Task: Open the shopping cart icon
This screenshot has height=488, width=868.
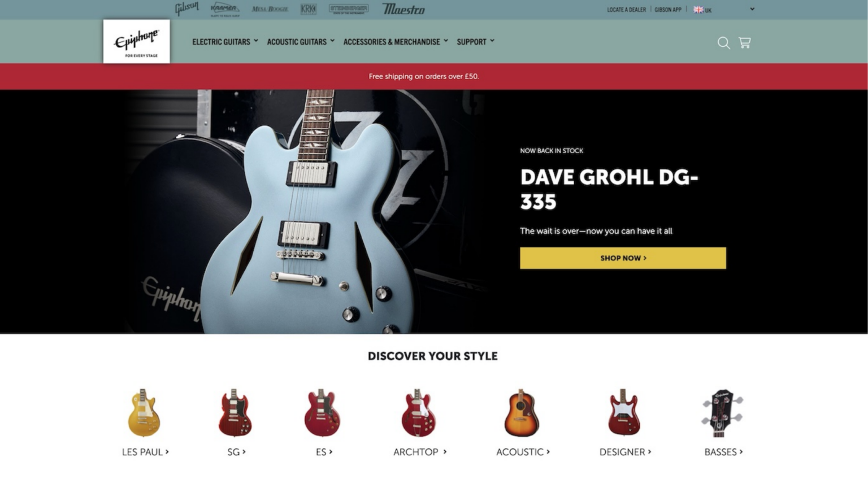Action: (x=745, y=42)
